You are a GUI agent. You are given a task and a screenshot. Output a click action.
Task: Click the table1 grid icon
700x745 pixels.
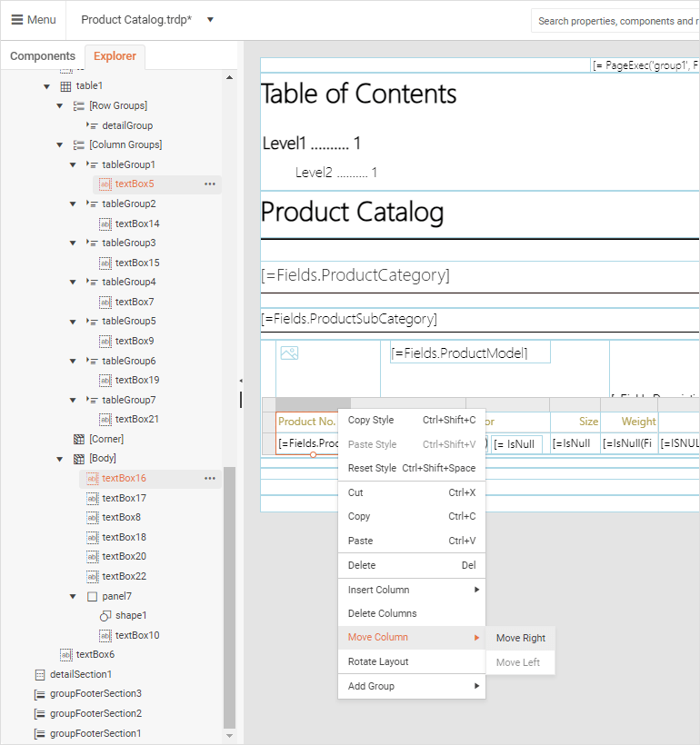(65, 86)
